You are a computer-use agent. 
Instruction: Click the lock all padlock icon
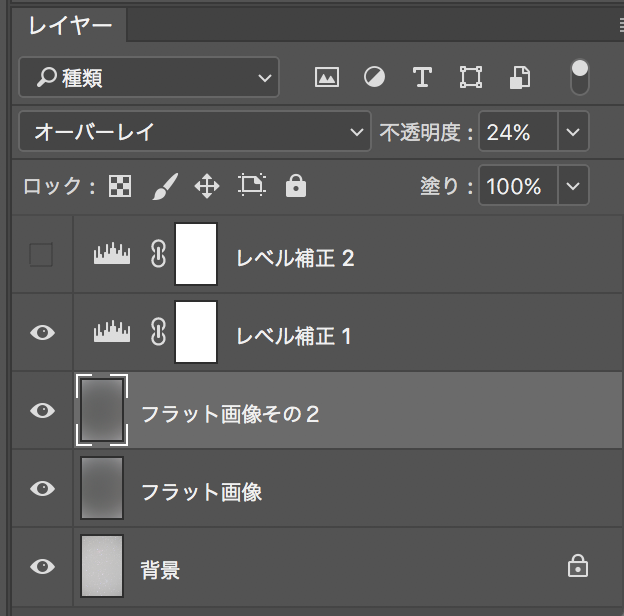coord(296,185)
